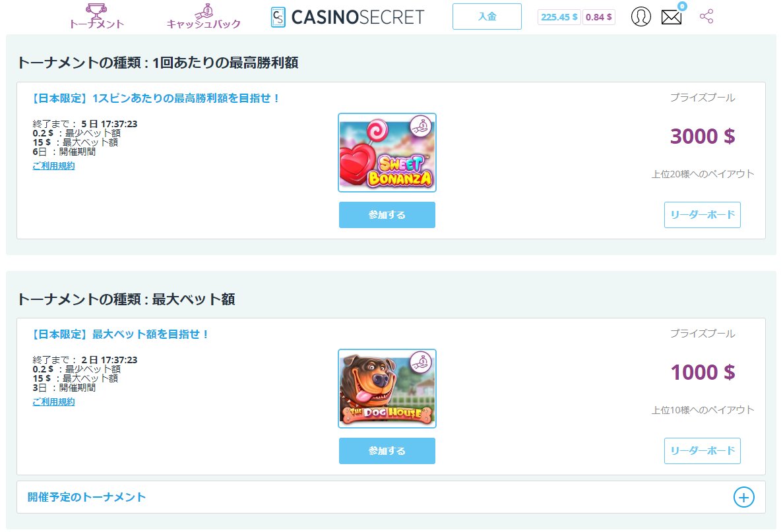The height and width of the screenshot is (532, 781).
Task: Click 参加する under The Dog House
Action: pos(387,451)
